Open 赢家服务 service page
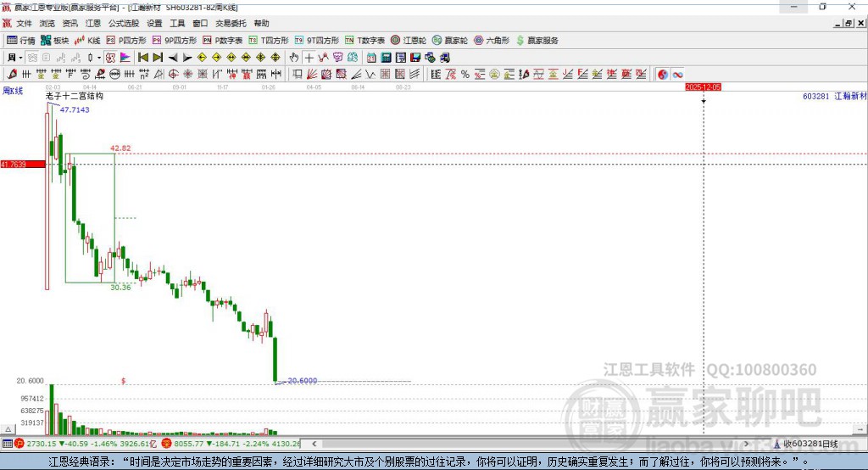The image size is (868, 470). pos(537,41)
